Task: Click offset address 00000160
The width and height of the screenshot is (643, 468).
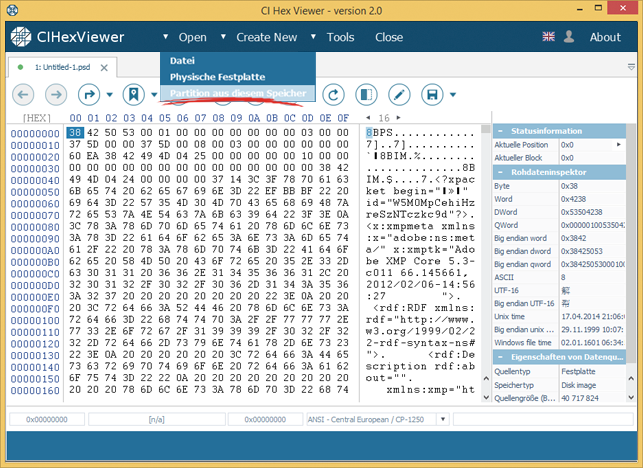Action: tap(35, 390)
